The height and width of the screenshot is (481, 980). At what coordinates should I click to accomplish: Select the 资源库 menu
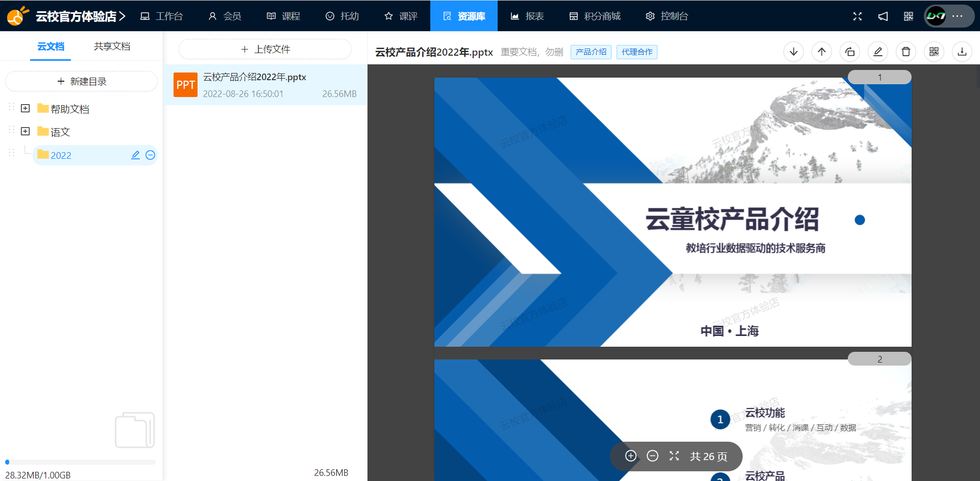click(464, 16)
